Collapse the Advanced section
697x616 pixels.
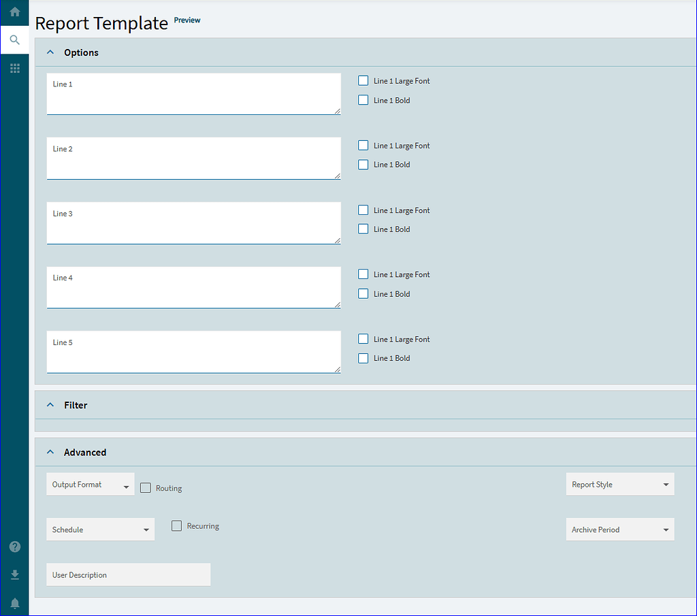[50, 451]
